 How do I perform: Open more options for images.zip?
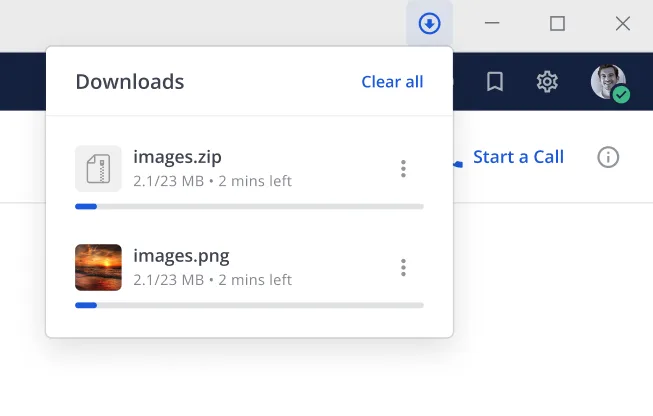(403, 169)
